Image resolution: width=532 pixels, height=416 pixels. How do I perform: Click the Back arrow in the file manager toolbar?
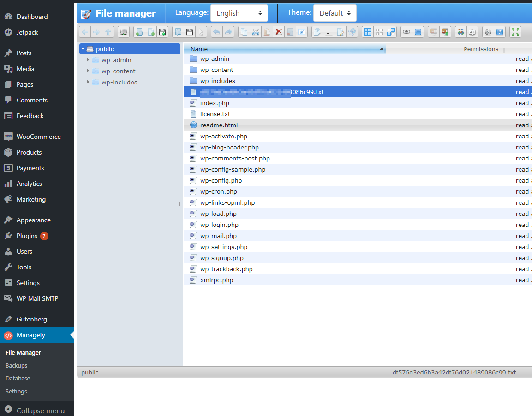tap(85, 32)
